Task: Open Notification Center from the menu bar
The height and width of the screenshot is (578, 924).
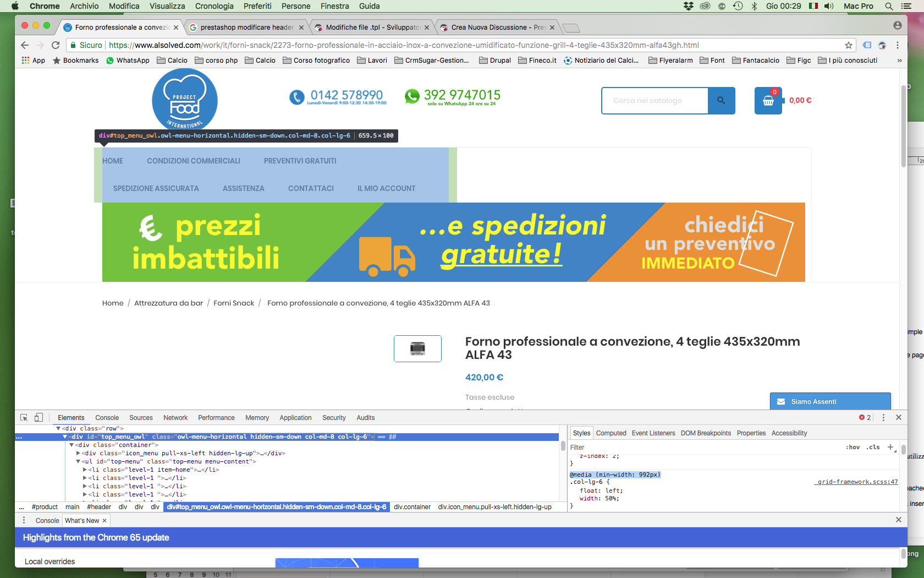Action: click(906, 6)
